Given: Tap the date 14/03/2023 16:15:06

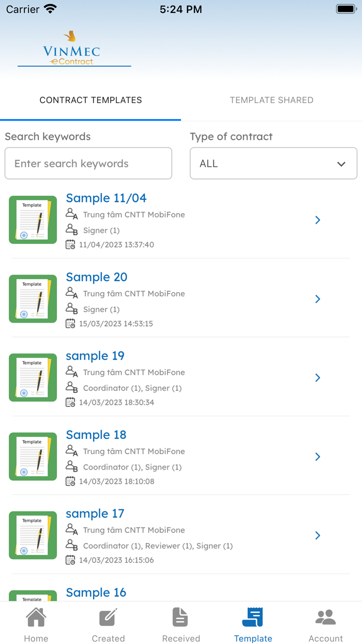Looking at the screenshot, I should click(116, 560).
